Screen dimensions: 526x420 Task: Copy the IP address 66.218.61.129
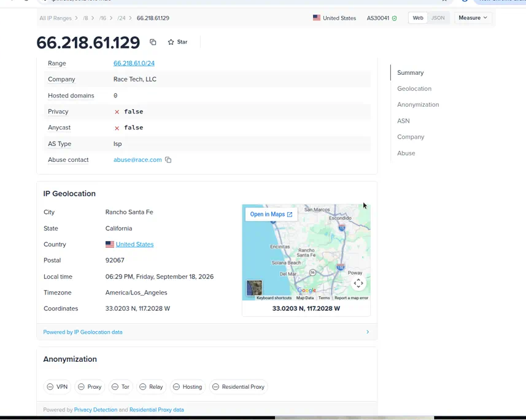(x=153, y=42)
